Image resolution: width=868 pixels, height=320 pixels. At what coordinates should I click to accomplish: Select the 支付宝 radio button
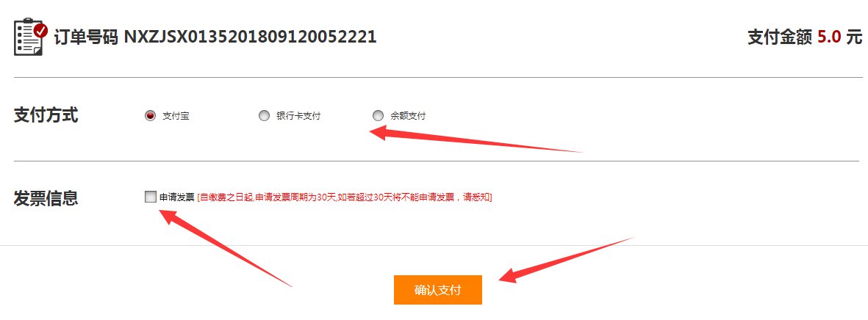149,115
